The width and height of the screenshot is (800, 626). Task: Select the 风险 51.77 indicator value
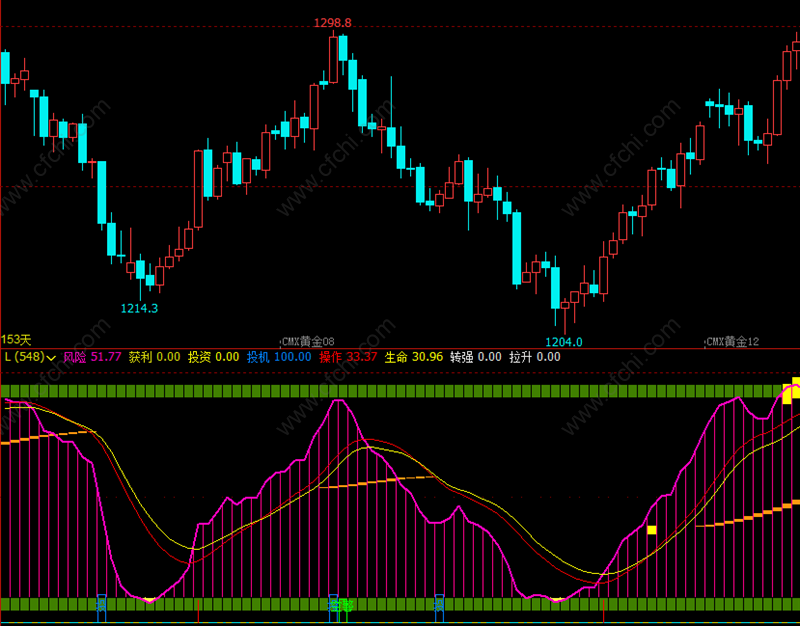92,357
